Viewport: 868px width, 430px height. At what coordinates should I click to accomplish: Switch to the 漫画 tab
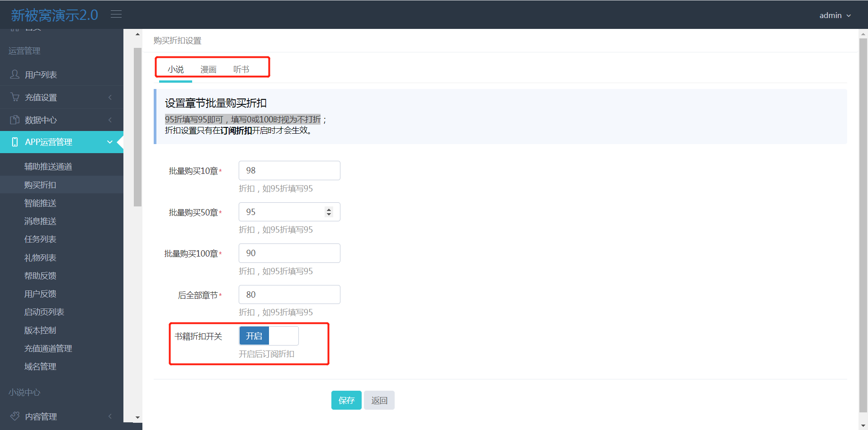pos(208,69)
